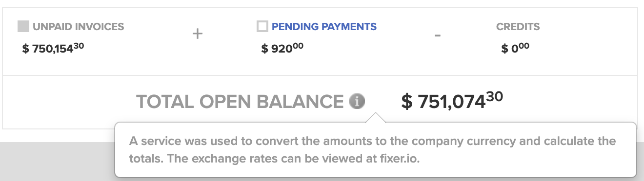Viewport: 644px width, 181px height.
Task: Click the info icon beside Total Open Balance
Action: [x=357, y=101]
